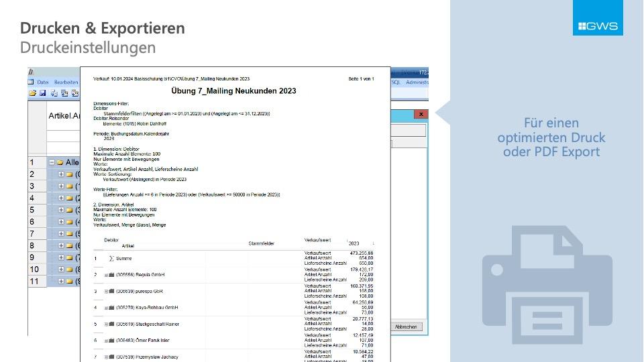Expand the tree node in row 9

click(61, 257)
